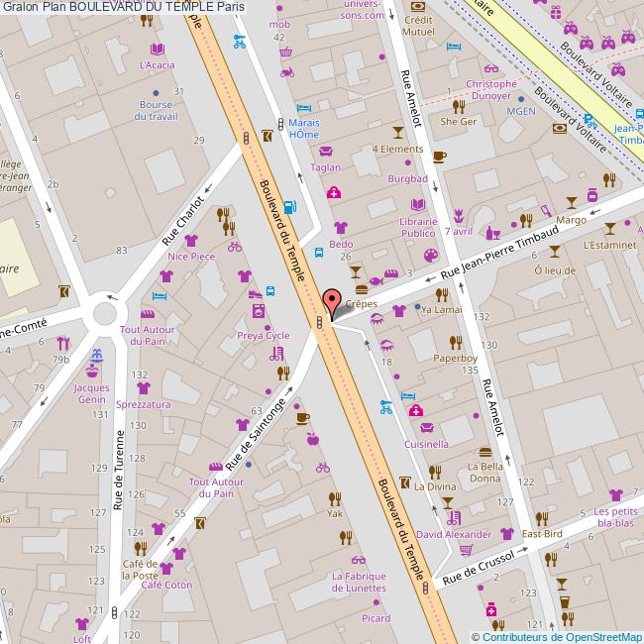Select the Cuisinella furniture sofa icon
The height and width of the screenshot is (644, 644).
(x=427, y=428)
